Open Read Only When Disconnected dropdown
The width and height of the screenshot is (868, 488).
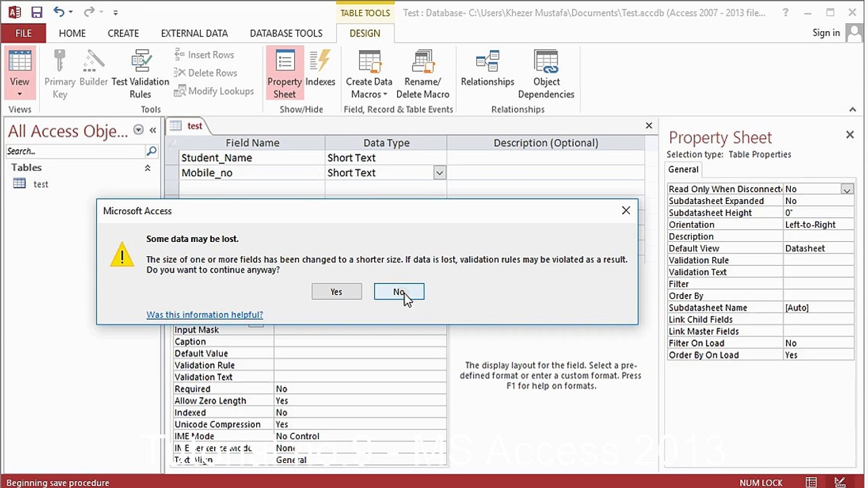tap(847, 190)
